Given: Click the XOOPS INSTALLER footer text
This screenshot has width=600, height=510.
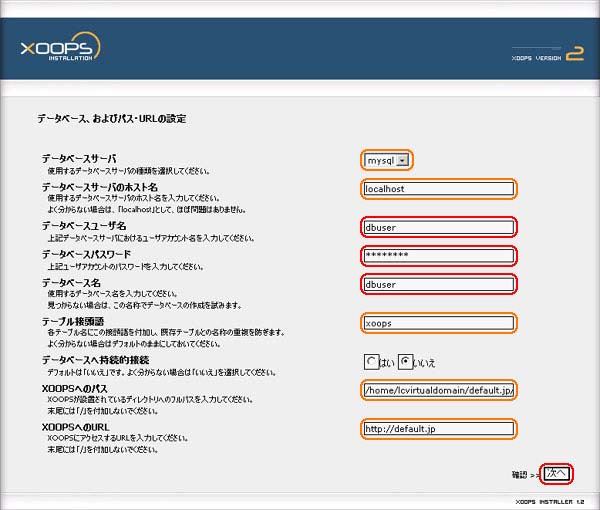Looking at the screenshot, I should click(550, 502).
